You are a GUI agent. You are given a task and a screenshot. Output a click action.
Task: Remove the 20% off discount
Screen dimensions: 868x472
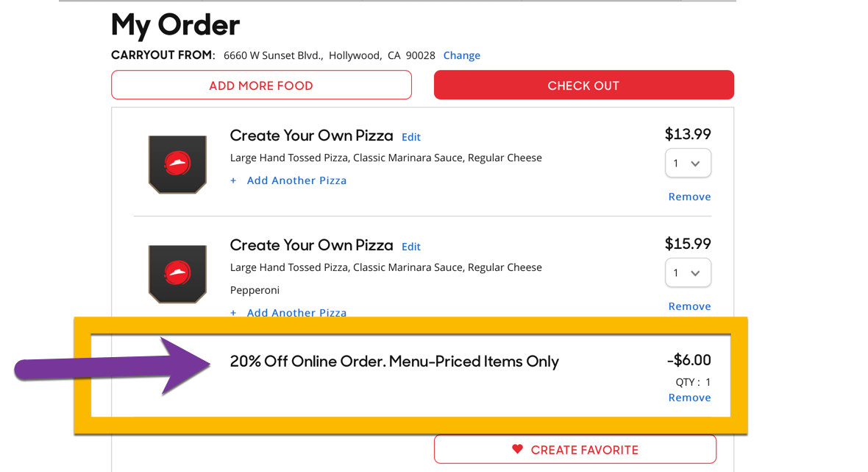(689, 398)
